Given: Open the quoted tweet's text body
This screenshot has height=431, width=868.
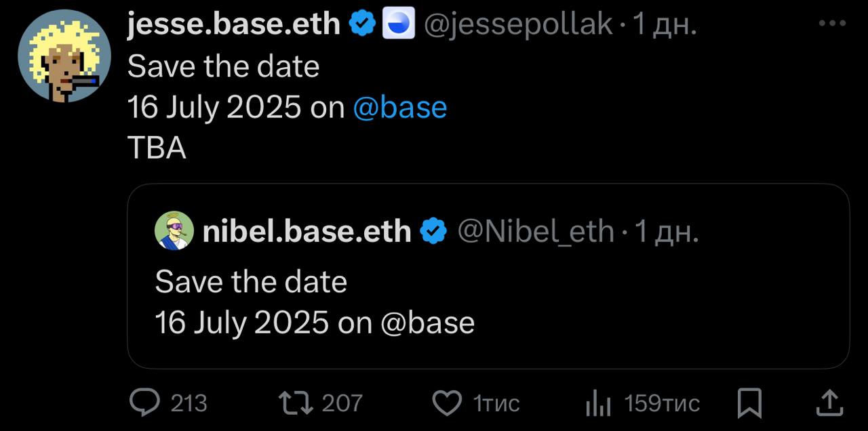Looking at the screenshot, I should coord(315,302).
